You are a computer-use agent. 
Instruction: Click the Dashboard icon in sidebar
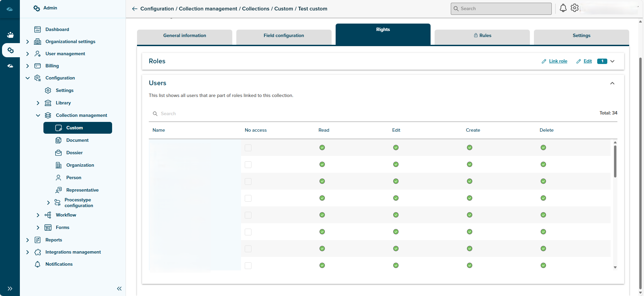(38, 30)
